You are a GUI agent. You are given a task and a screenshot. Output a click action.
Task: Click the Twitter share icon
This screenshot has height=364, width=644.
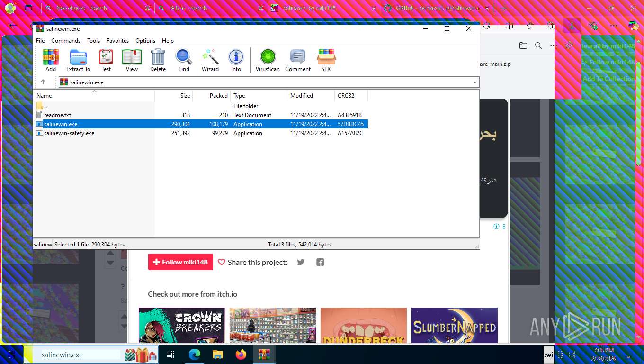(301, 262)
